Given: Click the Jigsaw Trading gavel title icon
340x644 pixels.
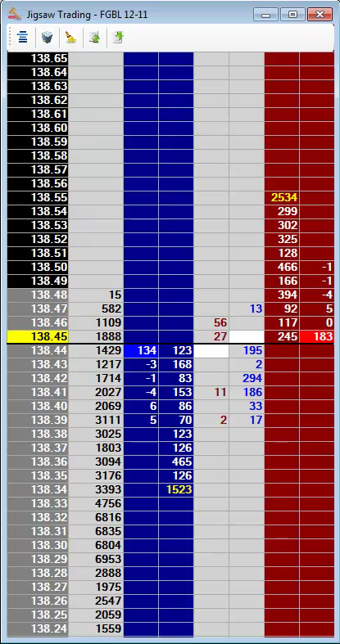Looking at the screenshot, I should [x=15, y=15].
